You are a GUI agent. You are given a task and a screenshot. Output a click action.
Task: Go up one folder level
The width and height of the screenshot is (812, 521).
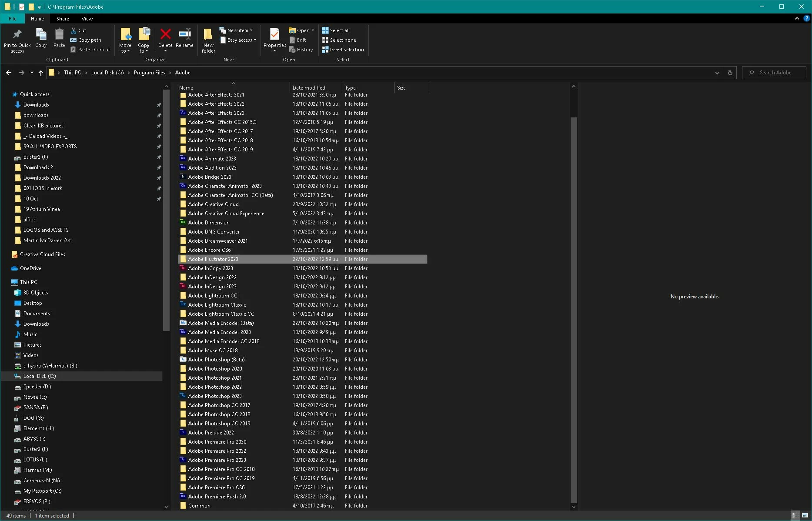(x=41, y=73)
